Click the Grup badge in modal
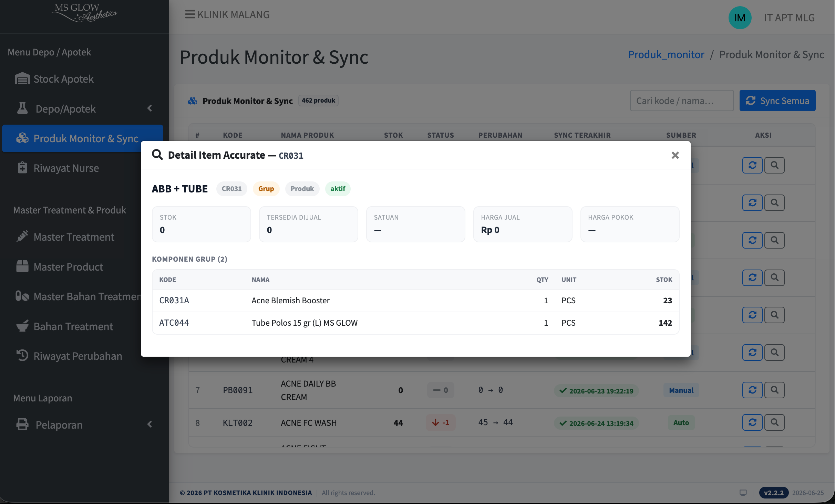835x504 pixels. (266, 189)
